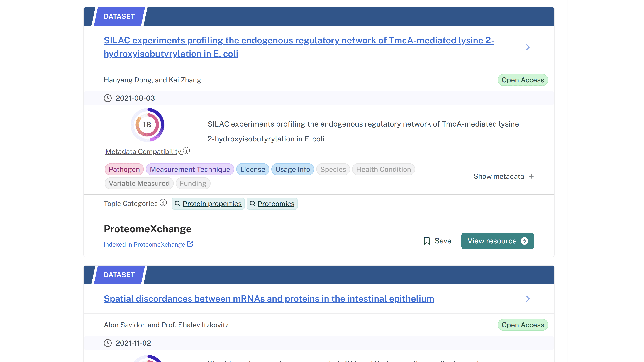Click DATASET label on first card header
644x362 pixels.
119,16
